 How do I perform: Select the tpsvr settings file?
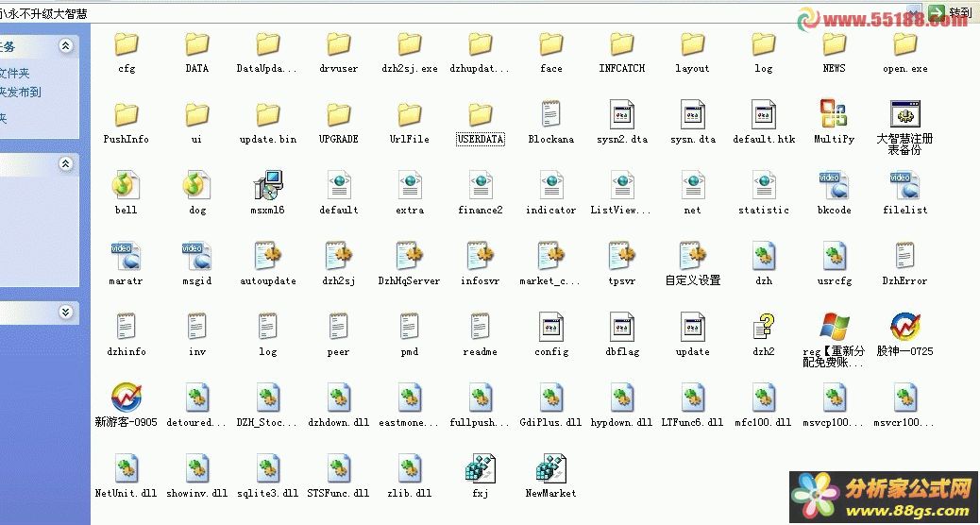point(622,265)
